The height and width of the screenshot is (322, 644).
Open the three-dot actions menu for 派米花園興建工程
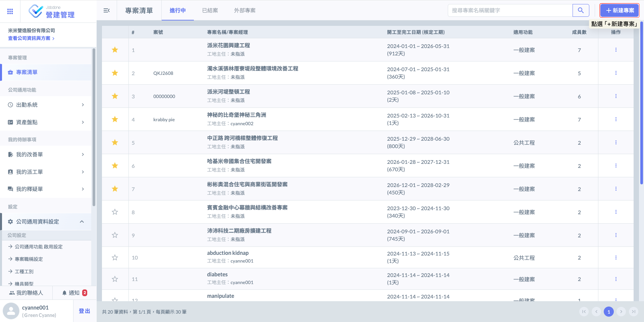(615, 50)
